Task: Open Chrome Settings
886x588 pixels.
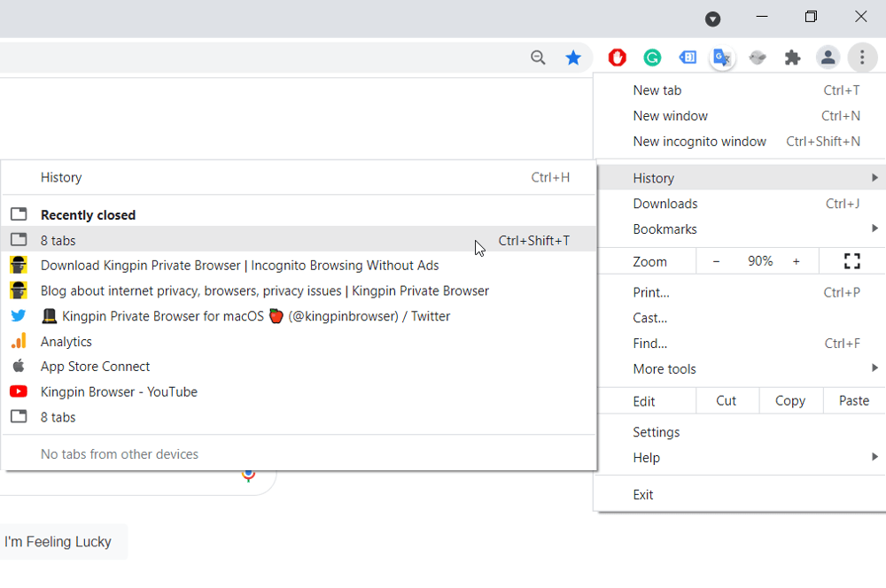Action: [x=657, y=431]
